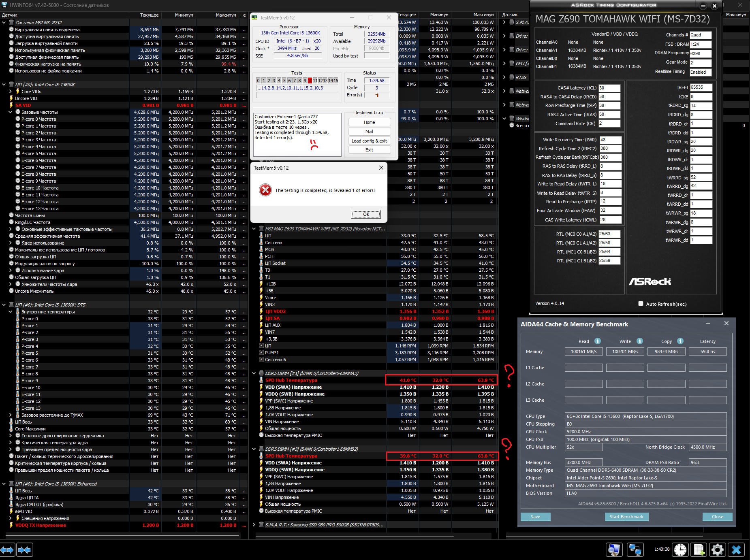The image size is (750, 560).
Task: Click the fan icon beside PUMP1
Action: pos(261,353)
